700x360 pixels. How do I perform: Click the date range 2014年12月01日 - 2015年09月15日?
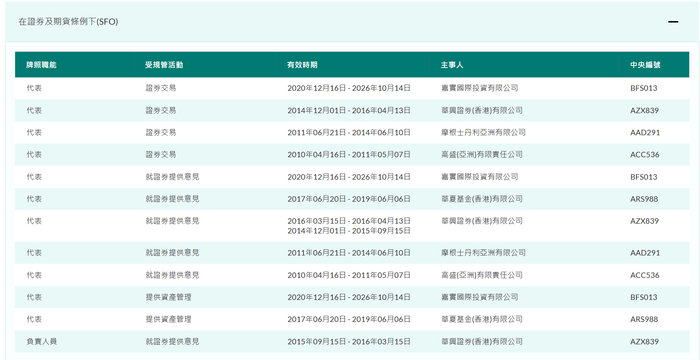(x=349, y=231)
